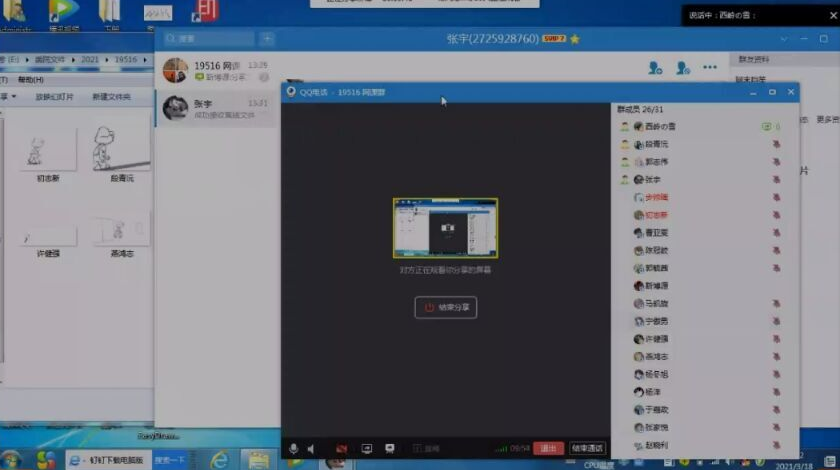The width and height of the screenshot is (840, 470).
Task: Open the three-dot more menu in chat header
Action: 710,67
